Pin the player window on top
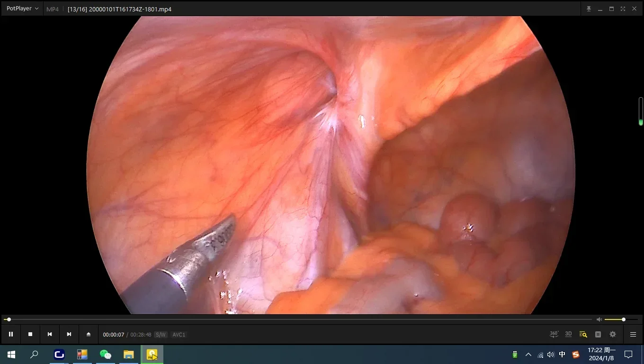The height and width of the screenshot is (364, 644). tap(589, 9)
